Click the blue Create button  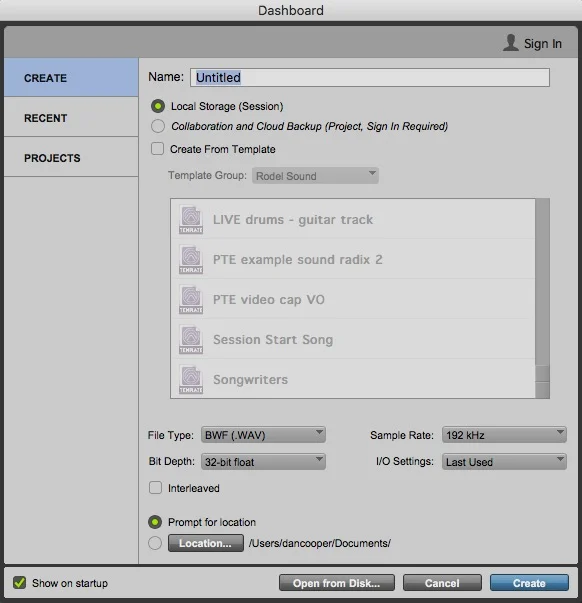pos(529,583)
